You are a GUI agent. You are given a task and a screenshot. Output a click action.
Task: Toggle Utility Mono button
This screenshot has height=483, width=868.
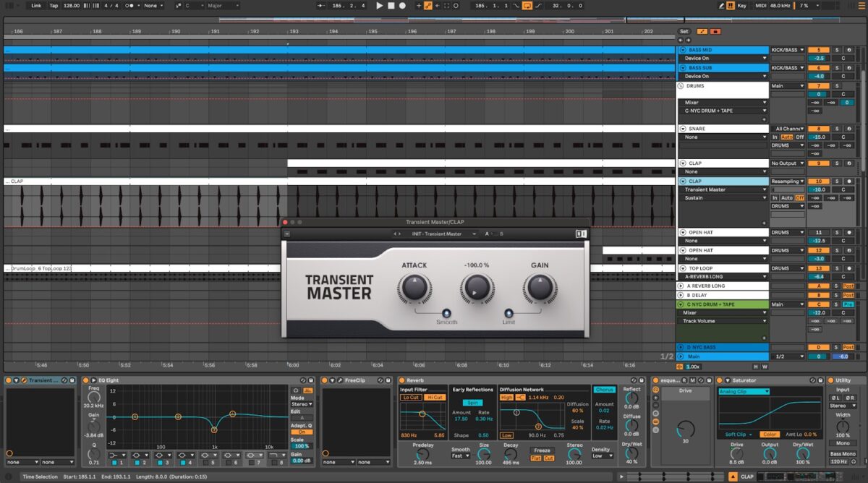tap(843, 443)
